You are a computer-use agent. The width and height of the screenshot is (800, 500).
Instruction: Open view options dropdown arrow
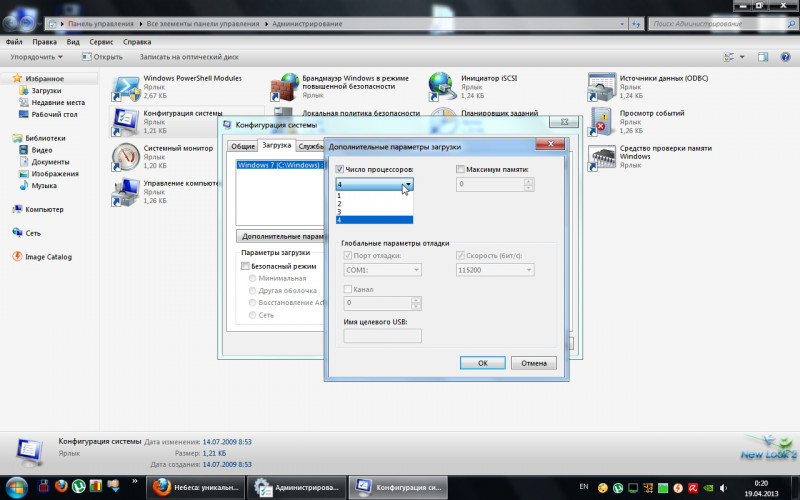point(742,57)
